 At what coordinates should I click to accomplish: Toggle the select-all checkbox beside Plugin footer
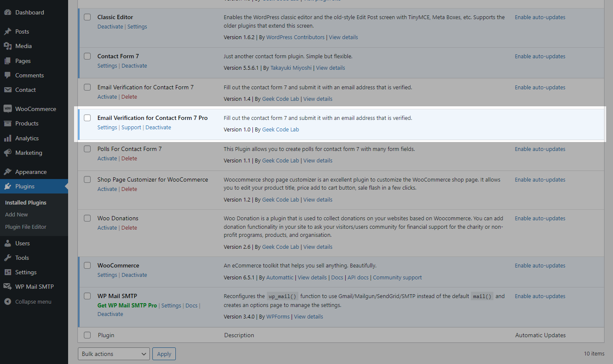(x=87, y=335)
